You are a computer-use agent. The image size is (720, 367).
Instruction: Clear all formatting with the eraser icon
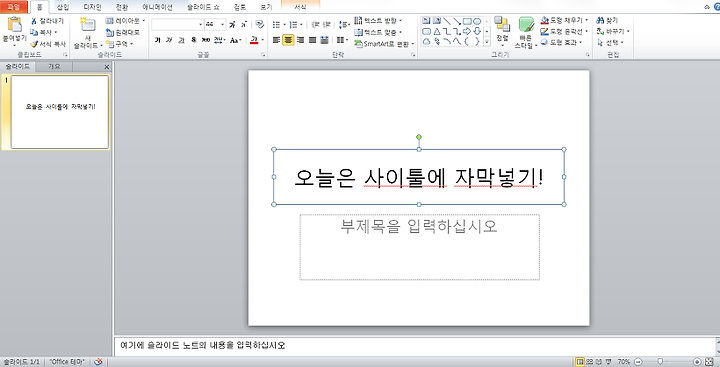point(259,24)
